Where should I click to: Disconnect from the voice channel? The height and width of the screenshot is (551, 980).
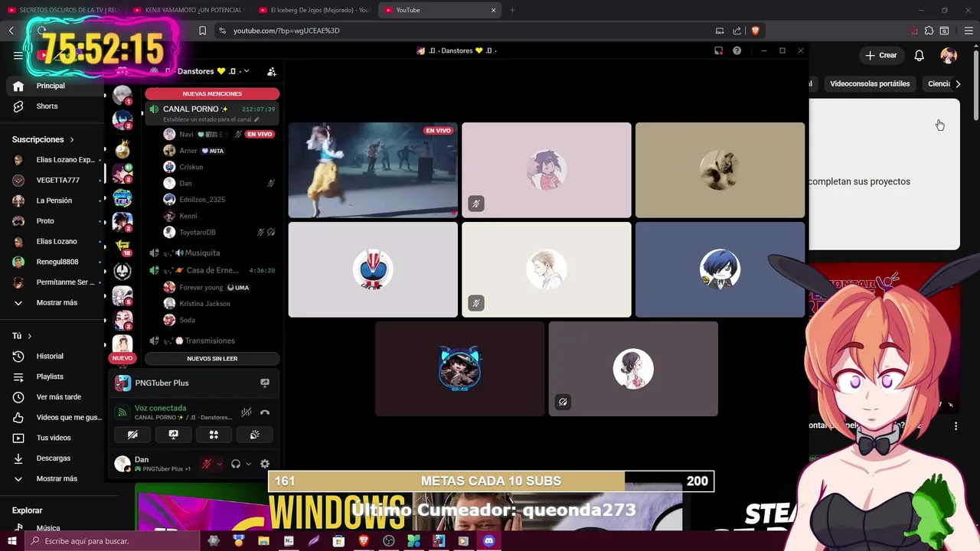coord(265,412)
